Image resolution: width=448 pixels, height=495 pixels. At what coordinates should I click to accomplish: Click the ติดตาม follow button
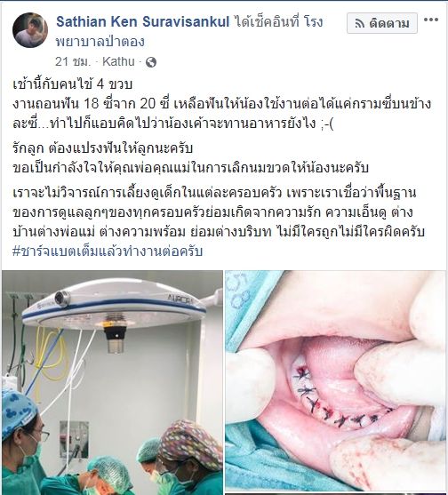(382, 23)
